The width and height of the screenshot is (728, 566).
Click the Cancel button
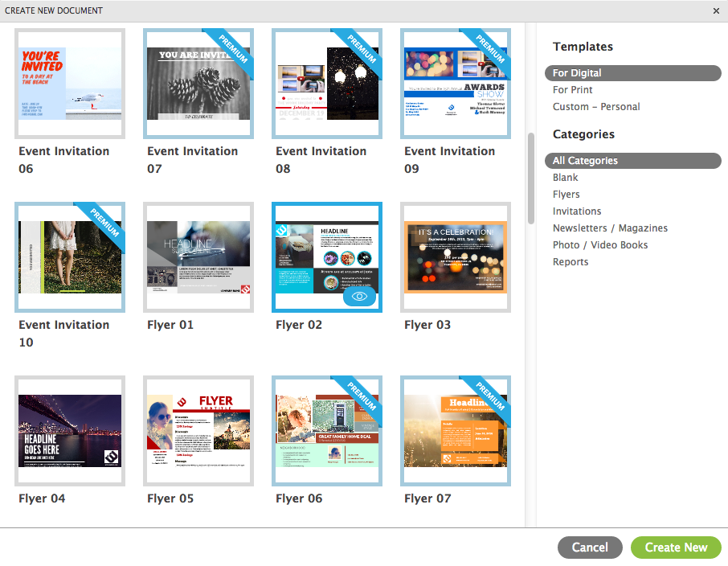pyautogui.click(x=590, y=548)
